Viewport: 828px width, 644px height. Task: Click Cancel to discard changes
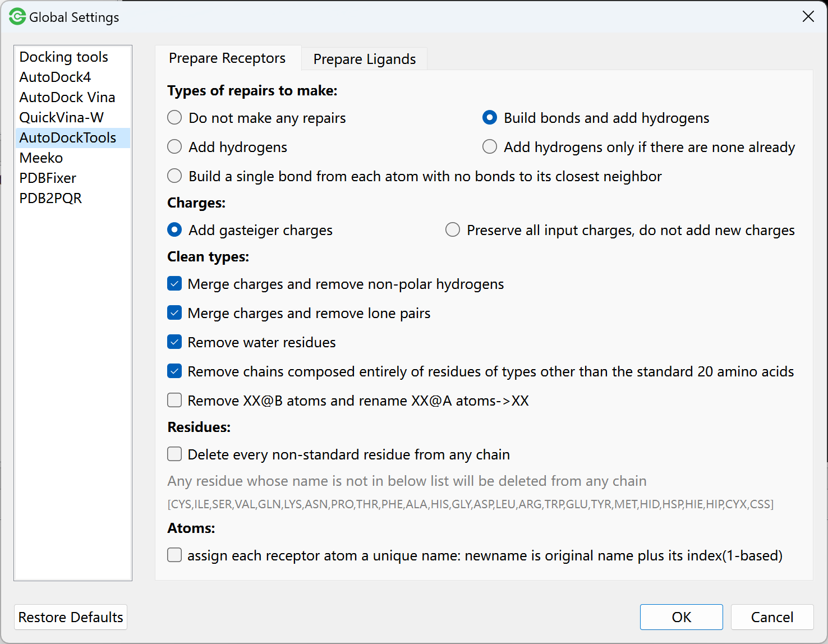[772, 617]
